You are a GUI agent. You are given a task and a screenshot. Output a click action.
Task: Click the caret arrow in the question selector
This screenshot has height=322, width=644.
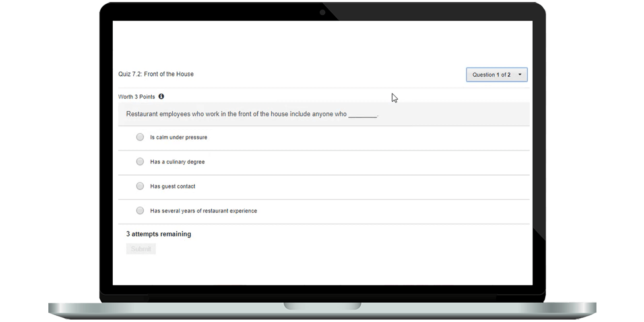pos(520,75)
